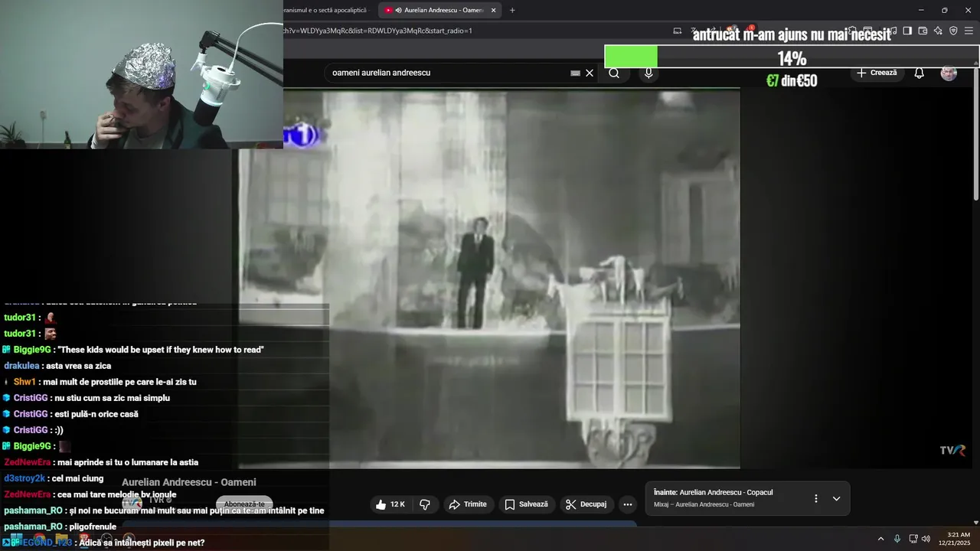This screenshot has height=551, width=980.
Task: Click chat username pashaman_RO saying 'pligofrenule'
Action: [x=33, y=527]
